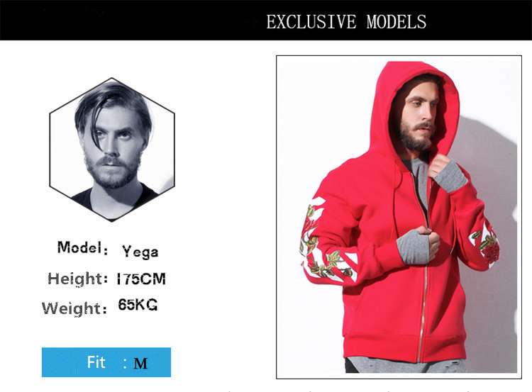Image resolution: width=532 pixels, height=392 pixels.
Task: Open the red hoodie product photo
Action: [399, 217]
